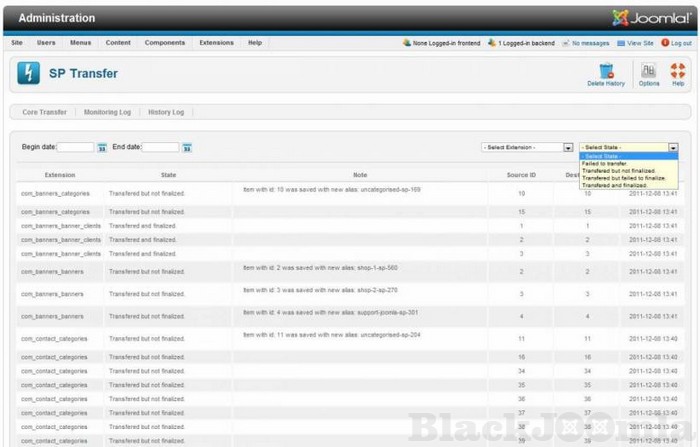Expand the Select Extension dropdown
The image size is (700, 447).
(x=568, y=148)
